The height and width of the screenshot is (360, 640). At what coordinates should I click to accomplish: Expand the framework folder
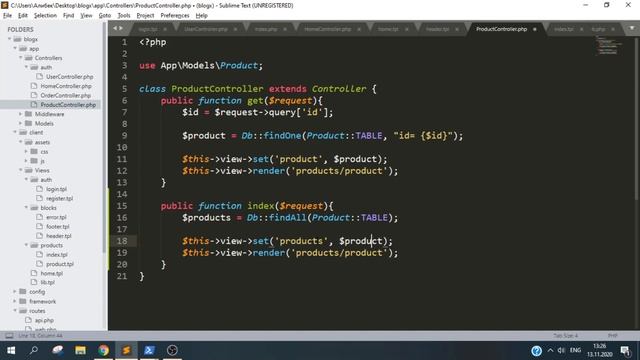click(x=15, y=301)
